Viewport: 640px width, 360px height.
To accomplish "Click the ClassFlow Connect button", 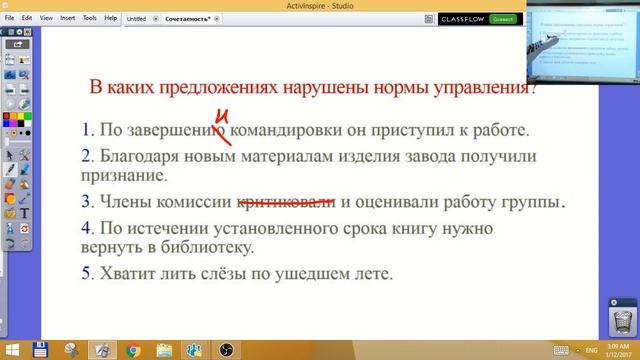I will pyautogui.click(x=503, y=19).
